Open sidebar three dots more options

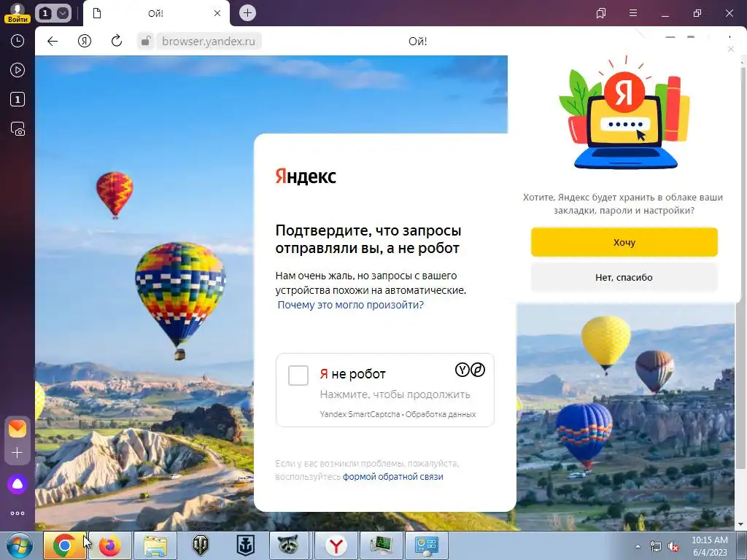pyautogui.click(x=18, y=513)
